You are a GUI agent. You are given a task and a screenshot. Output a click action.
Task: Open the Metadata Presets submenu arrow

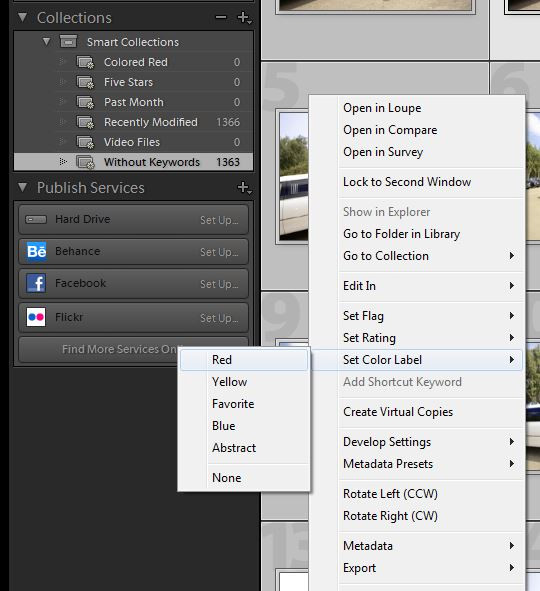(512, 464)
